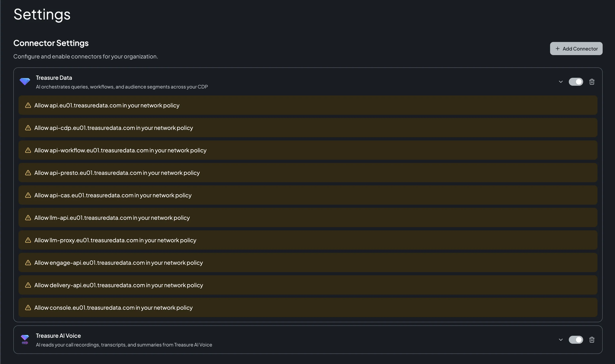The height and width of the screenshot is (364, 615).
Task: Click the Treasure AI Voice connector title
Action: [x=58, y=336]
